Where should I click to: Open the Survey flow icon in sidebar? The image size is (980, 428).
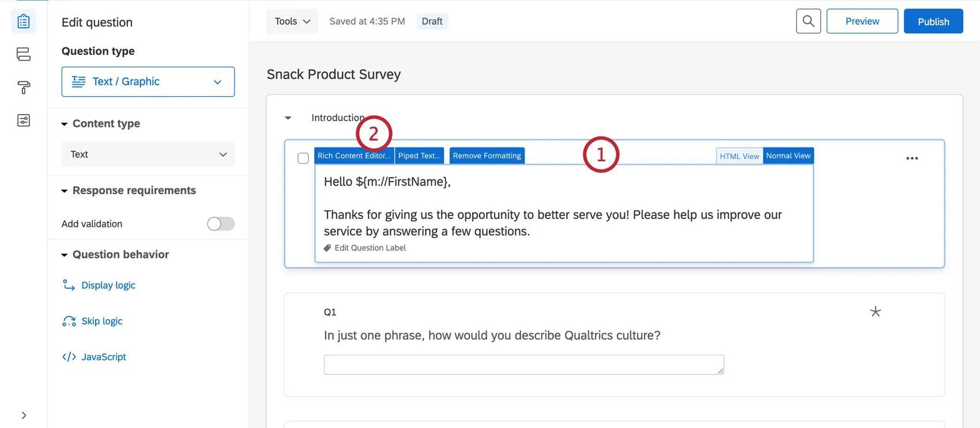24,54
